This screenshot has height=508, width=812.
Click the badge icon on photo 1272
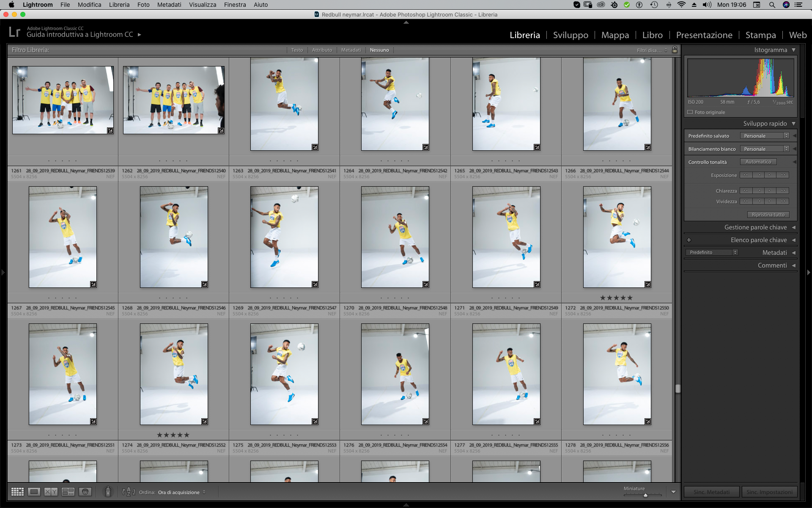(x=647, y=284)
